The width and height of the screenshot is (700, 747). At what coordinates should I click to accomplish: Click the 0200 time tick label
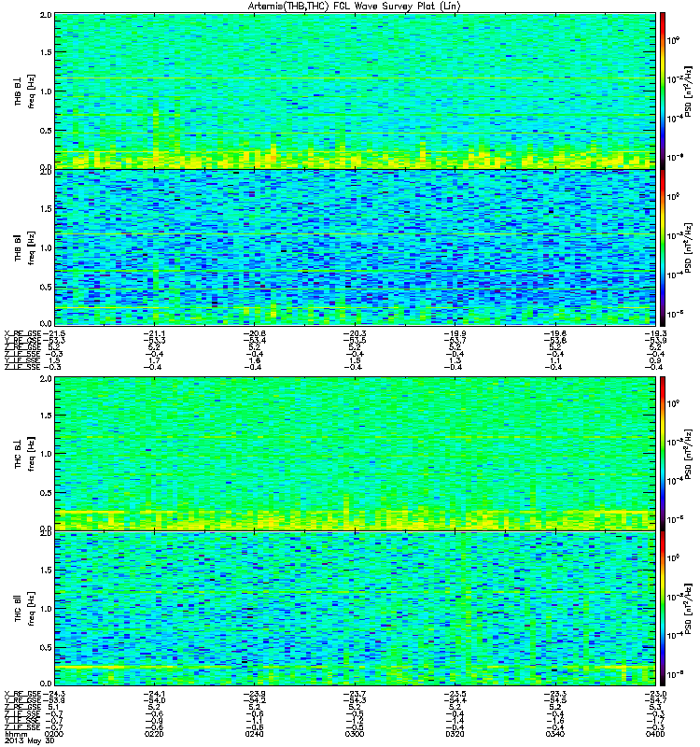pos(55,734)
